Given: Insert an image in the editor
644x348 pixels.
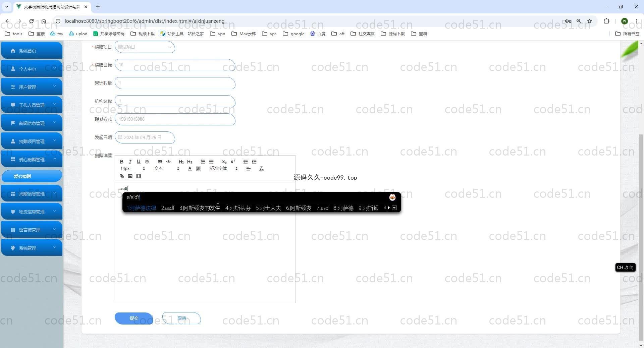Looking at the screenshot, I should [130, 176].
